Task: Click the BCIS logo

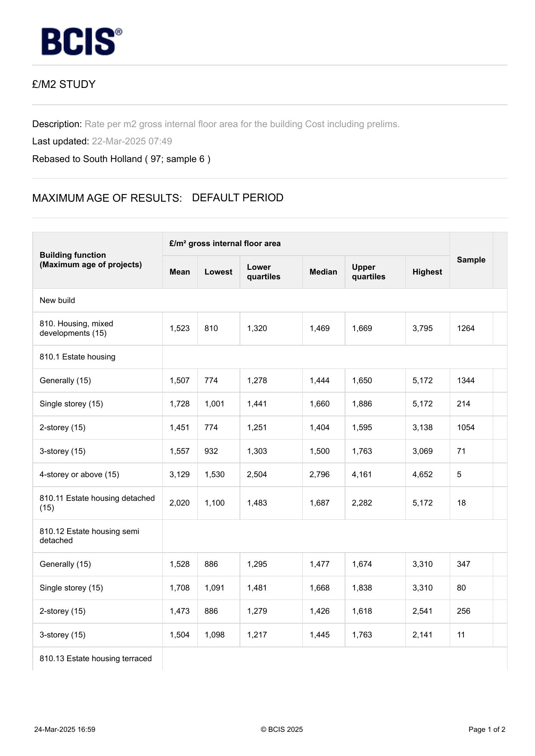Action: click(x=81, y=42)
